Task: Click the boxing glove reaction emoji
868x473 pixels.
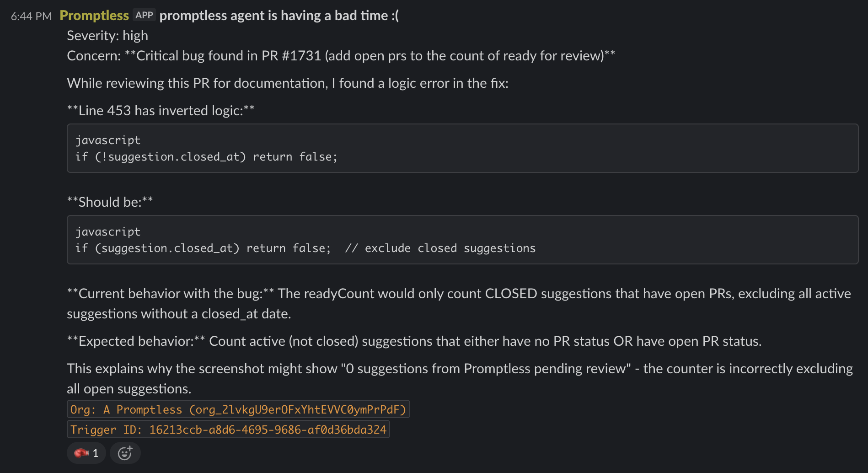Action: [81, 453]
